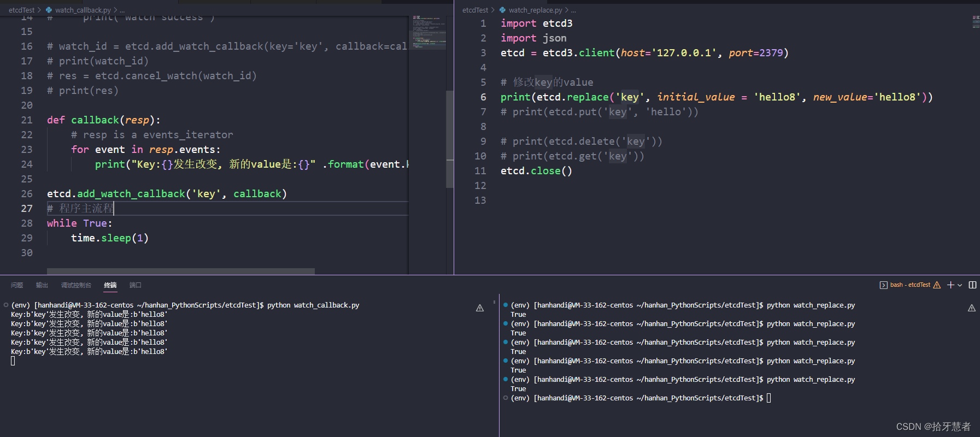Click first 'True' output in right terminal
The width and height of the screenshot is (980, 437).
coord(518,314)
